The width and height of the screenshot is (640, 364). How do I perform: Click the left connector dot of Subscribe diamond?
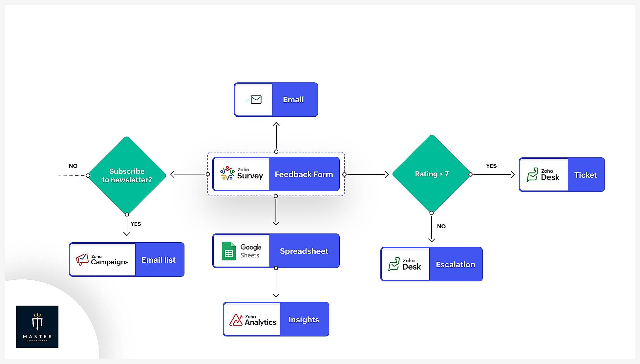(x=88, y=175)
